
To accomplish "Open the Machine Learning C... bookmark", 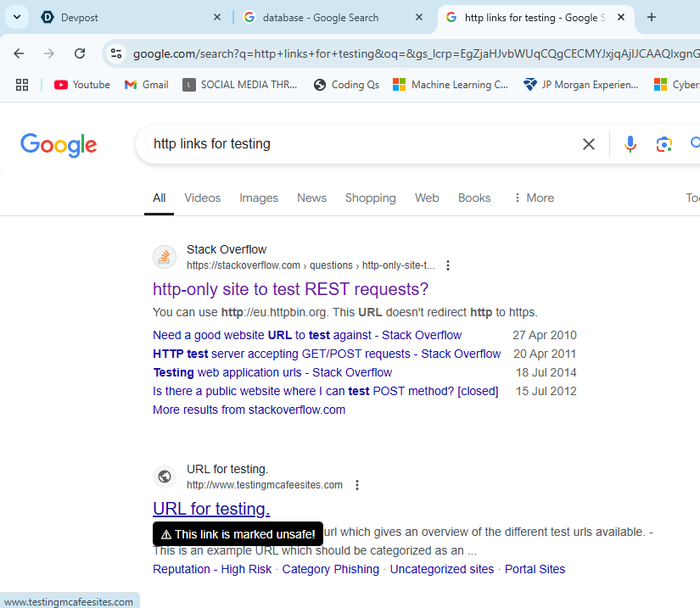I will [x=450, y=85].
